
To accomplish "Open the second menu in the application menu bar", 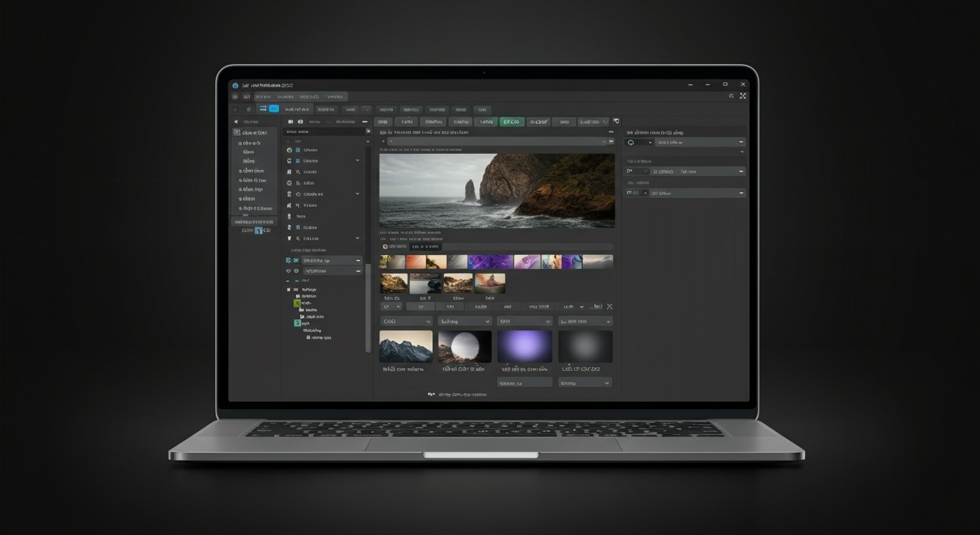I will point(284,96).
